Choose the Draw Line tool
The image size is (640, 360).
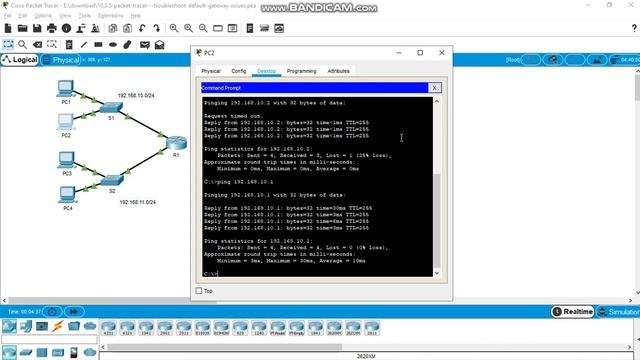point(84,44)
